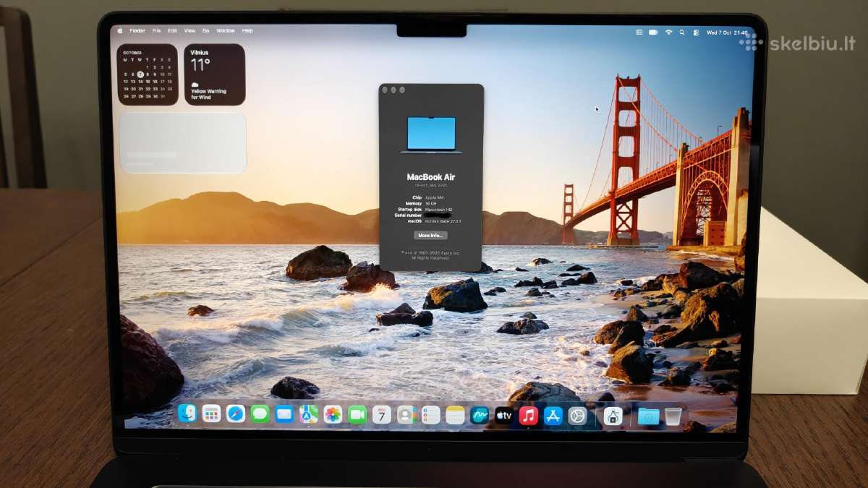Click the MacBook Air title text
Viewport: 868px width, 488px height.
coord(431,176)
